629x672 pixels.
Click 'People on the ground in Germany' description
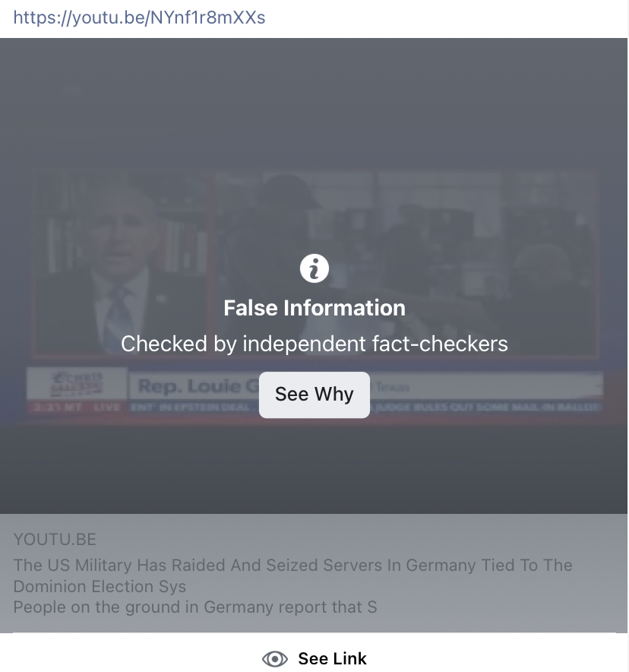coord(195,607)
